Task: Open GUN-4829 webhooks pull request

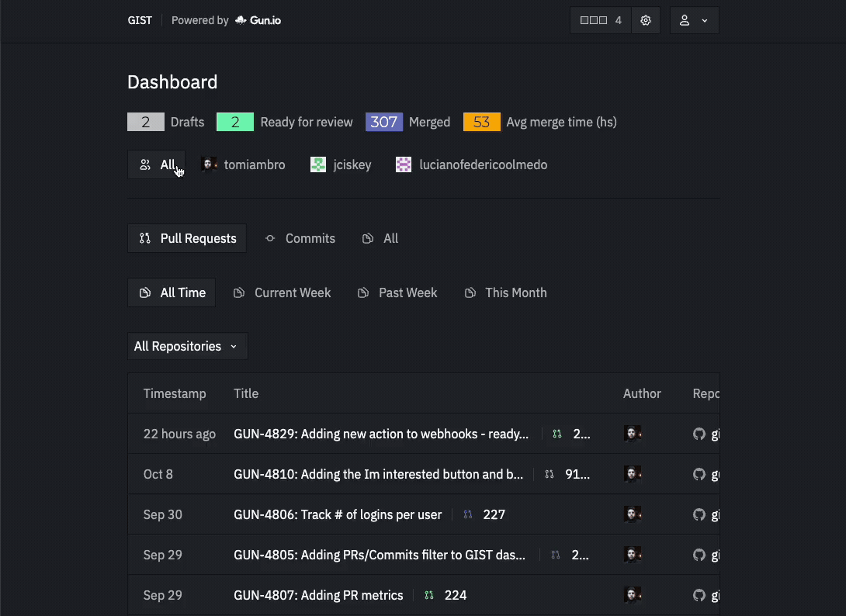Action: pyautogui.click(x=380, y=434)
